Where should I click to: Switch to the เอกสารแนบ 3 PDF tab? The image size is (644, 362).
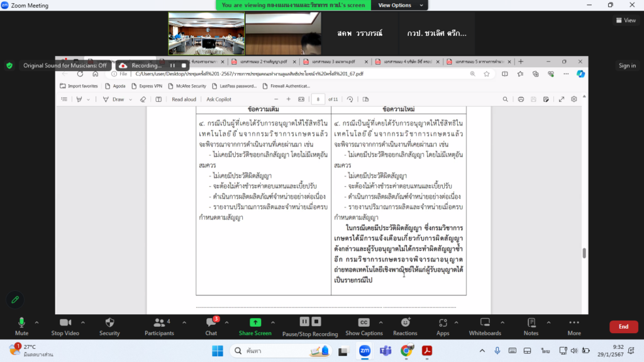[333, 62]
